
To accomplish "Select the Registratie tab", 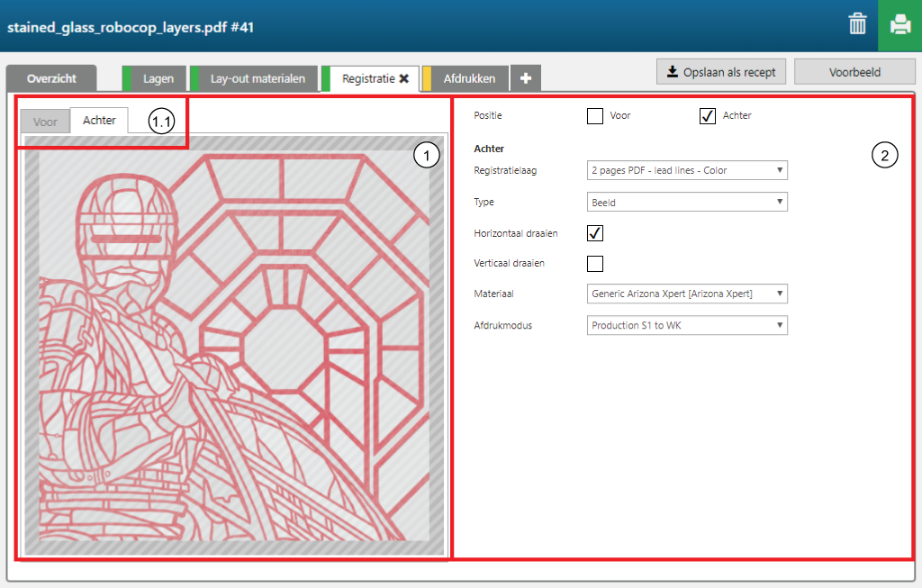I will (368, 78).
